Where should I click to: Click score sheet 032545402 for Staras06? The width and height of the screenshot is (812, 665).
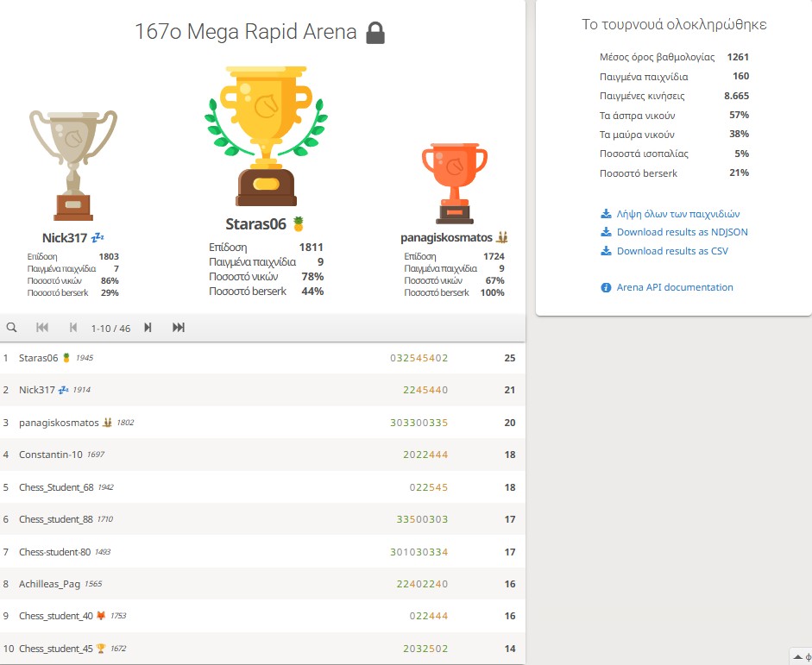click(x=419, y=358)
